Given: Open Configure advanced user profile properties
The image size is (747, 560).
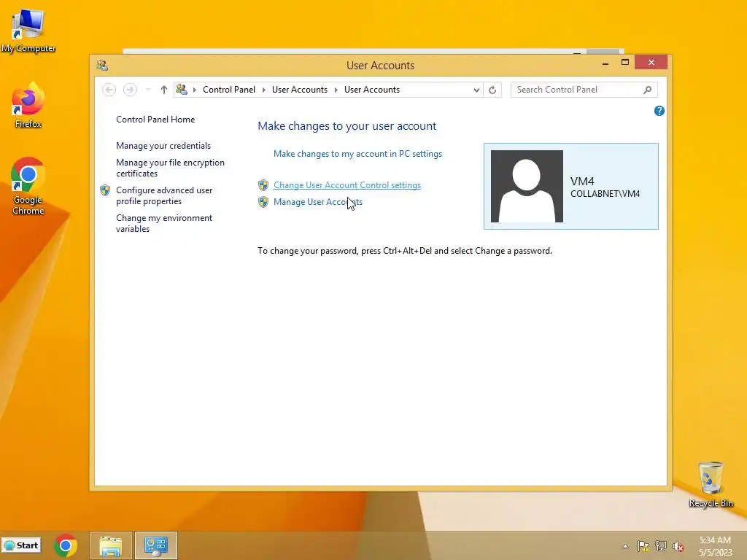Looking at the screenshot, I should [x=164, y=195].
